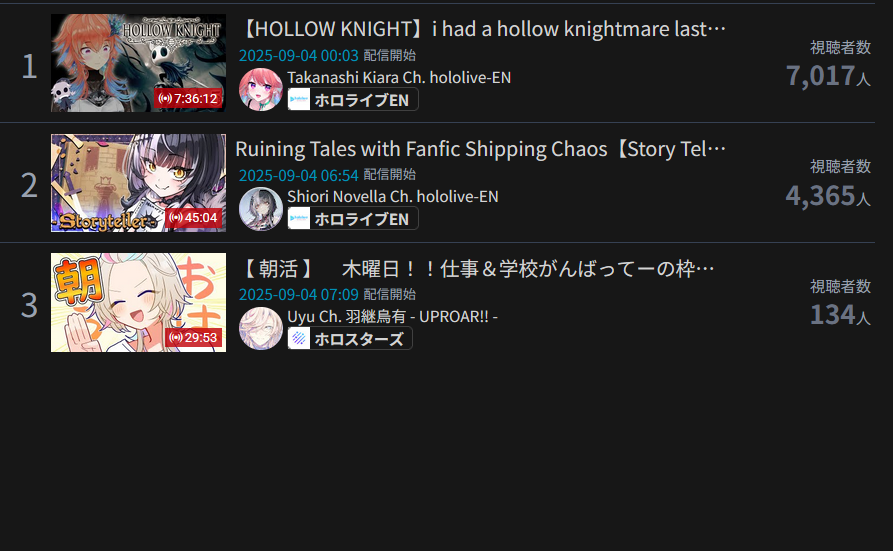Open title 【朝活】木曜日！！仕事＆学校がんばって

(x=476, y=269)
